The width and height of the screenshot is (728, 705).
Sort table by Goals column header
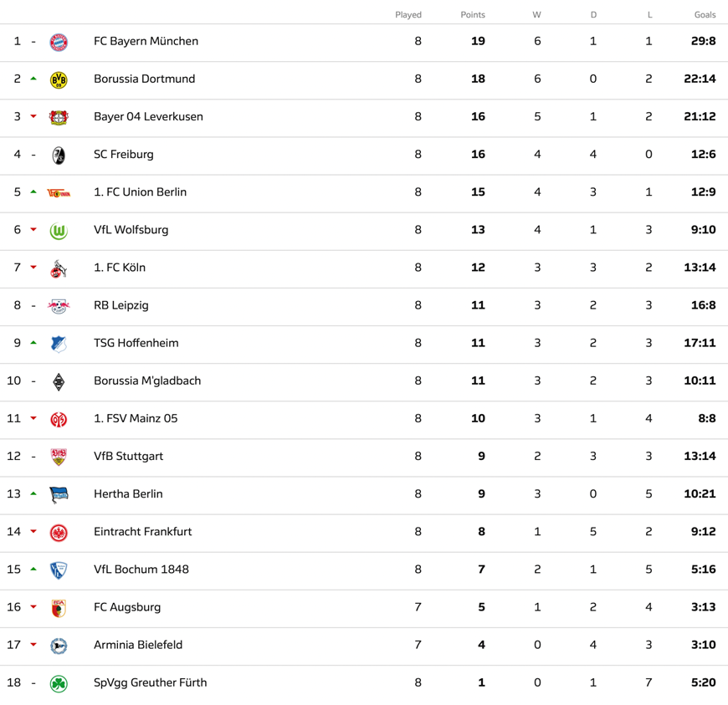tap(705, 15)
